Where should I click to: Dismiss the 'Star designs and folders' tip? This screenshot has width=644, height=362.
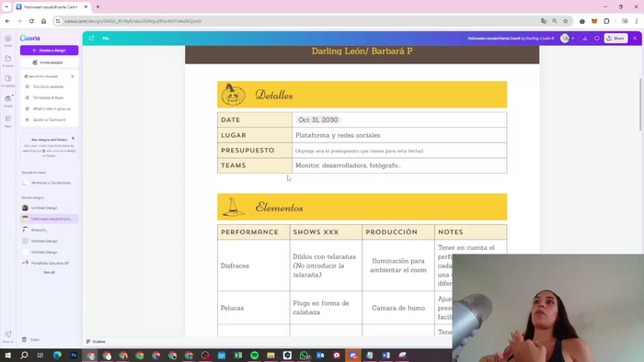[73, 138]
